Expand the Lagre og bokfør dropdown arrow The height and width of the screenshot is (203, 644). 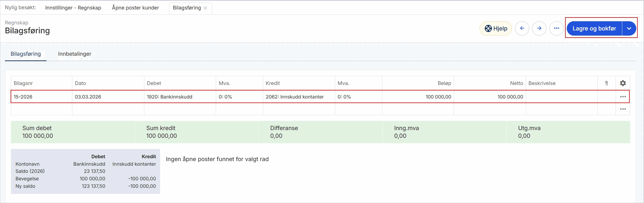629,28
